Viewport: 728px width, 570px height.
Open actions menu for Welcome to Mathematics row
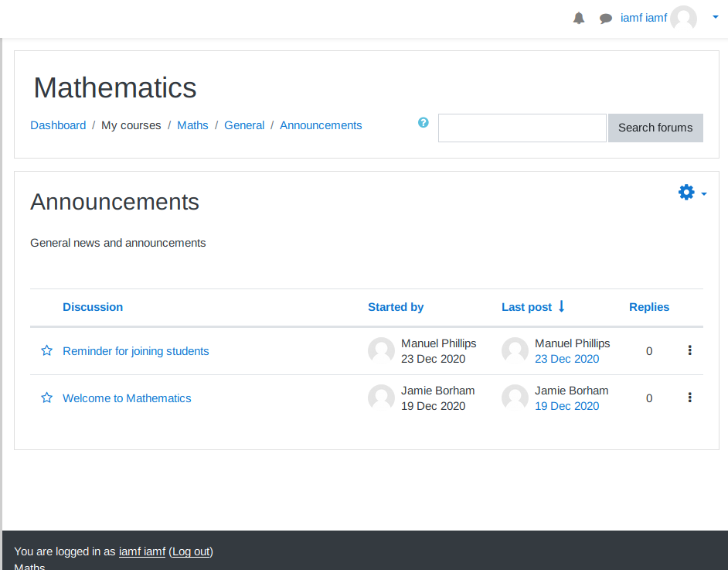click(x=689, y=398)
